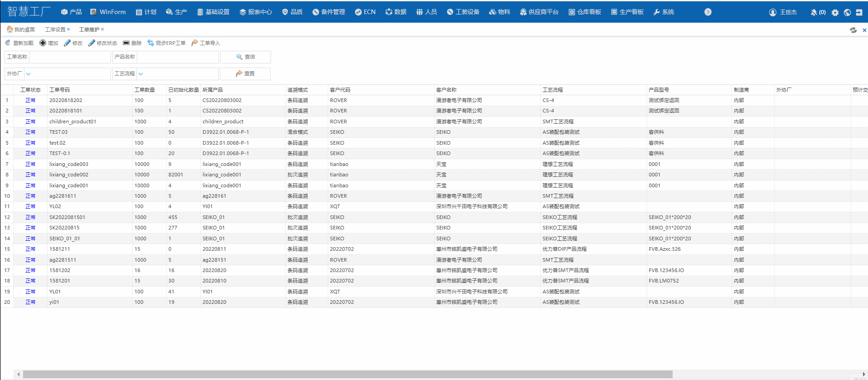Expand the 工艺流程 dropdown
868x380 pixels.
pos(141,74)
